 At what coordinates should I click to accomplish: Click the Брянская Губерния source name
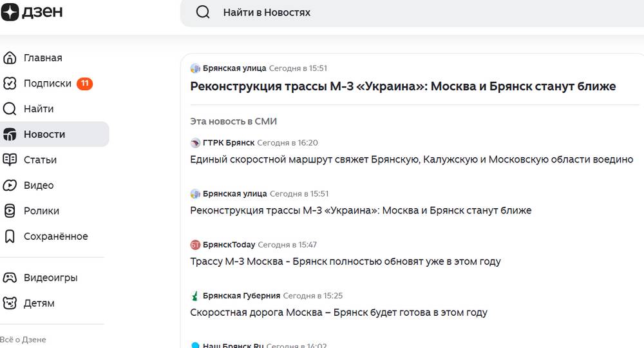click(x=241, y=296)
